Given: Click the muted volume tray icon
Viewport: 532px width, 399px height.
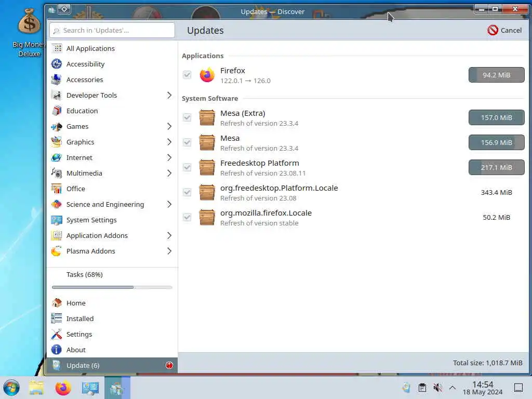Looking at the screenshot, I should pyautogui.click(x=437, y=388).
